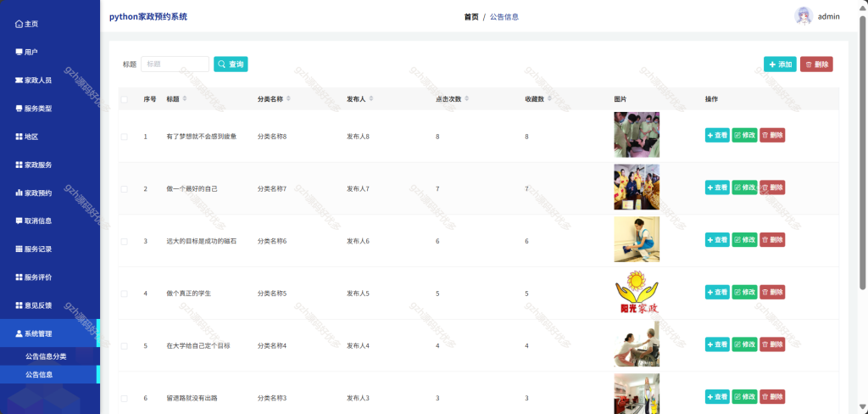The image size is (868, 414).
Task: Click the 阳光家政 logo thumbnail in row 4
Action: [637, 292]
